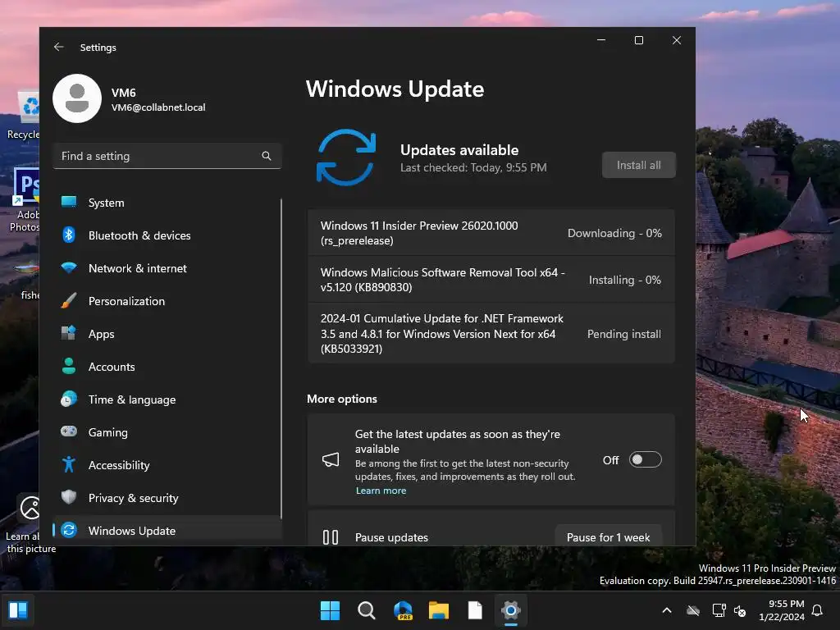Open the Learn more link

[x=381, y=491]
